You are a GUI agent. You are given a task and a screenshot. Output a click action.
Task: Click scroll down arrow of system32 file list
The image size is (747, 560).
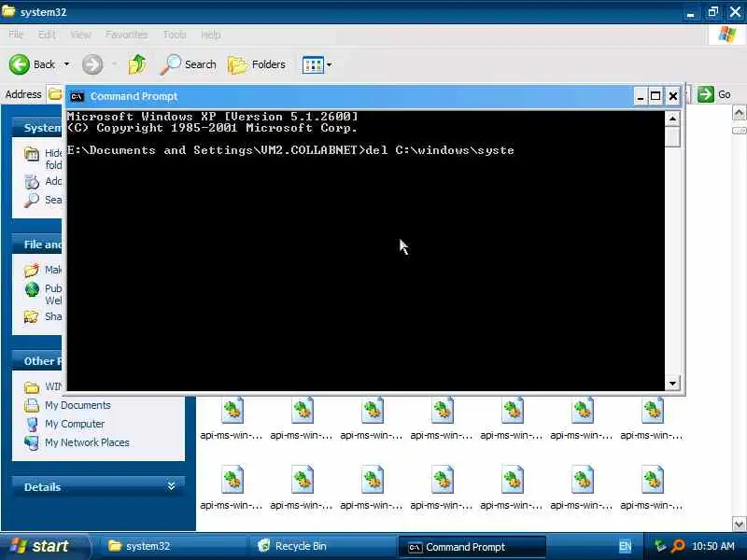pos(739,524)
